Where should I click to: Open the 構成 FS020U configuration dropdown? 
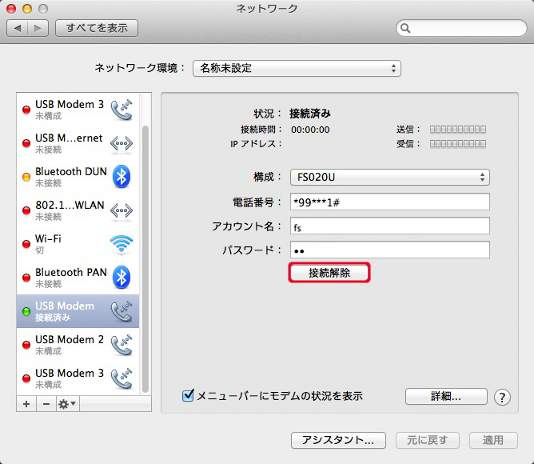pos(390,177)
